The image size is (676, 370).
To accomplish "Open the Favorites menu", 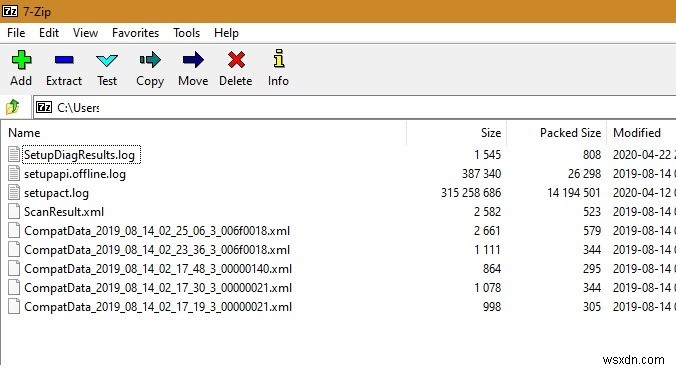I will [x=135, y=33].
